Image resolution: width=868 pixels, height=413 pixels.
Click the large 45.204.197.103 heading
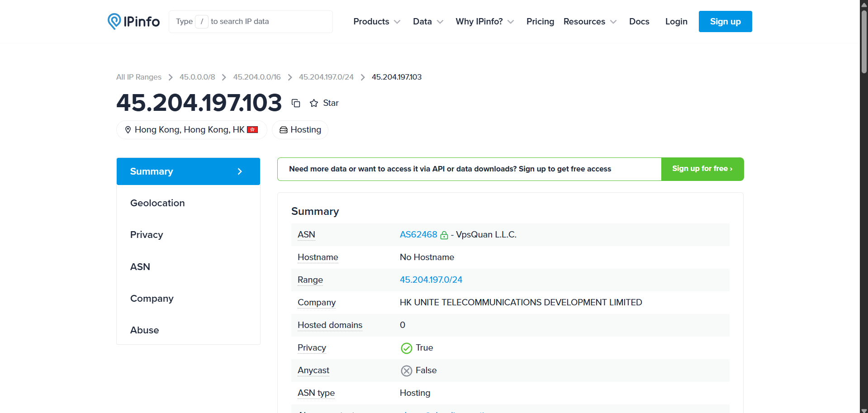click(199, 103)
